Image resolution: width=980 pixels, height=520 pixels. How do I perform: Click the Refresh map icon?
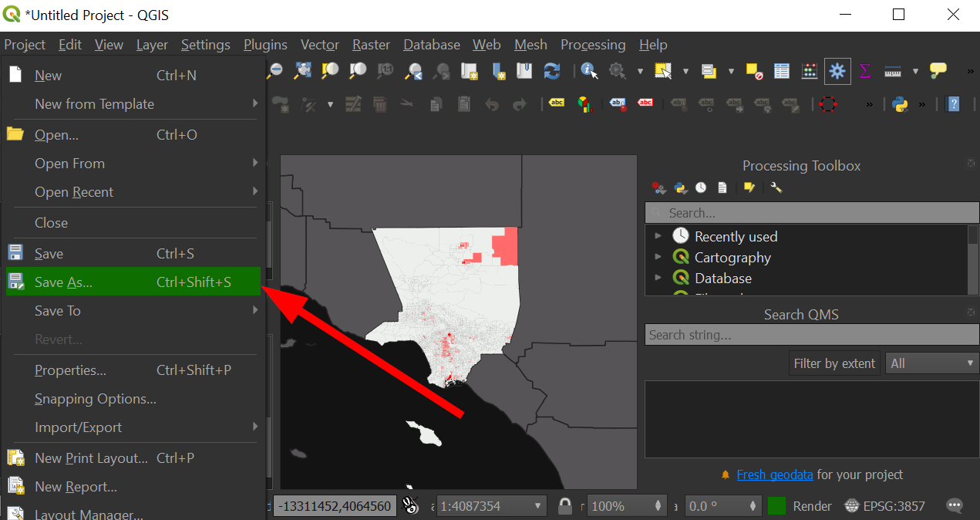(x=552, y=71)
